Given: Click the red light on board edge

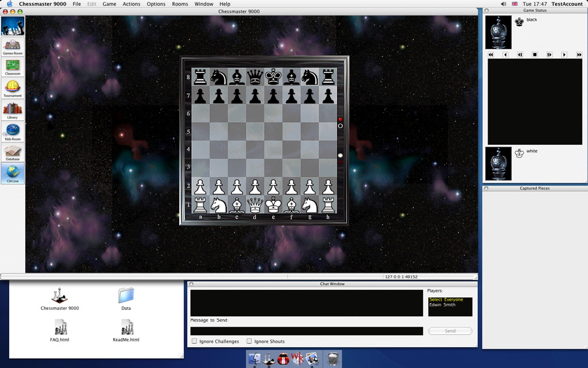Looking at the screenshot, I should 340,120.
